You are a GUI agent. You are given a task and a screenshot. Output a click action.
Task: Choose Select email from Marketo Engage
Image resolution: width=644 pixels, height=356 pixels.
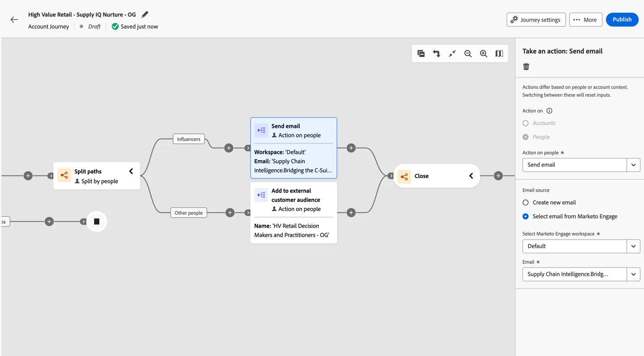526,217
